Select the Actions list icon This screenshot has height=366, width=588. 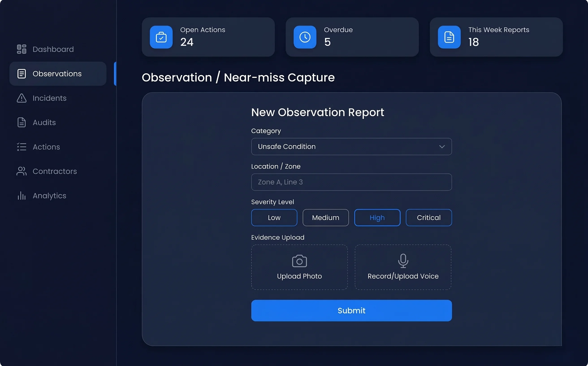click(22, 147)
